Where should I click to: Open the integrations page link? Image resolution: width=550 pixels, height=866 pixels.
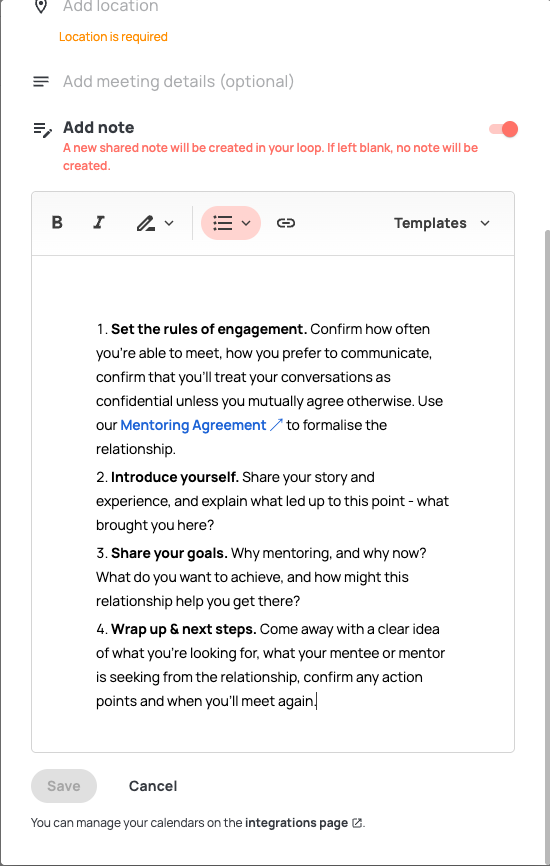297,823
